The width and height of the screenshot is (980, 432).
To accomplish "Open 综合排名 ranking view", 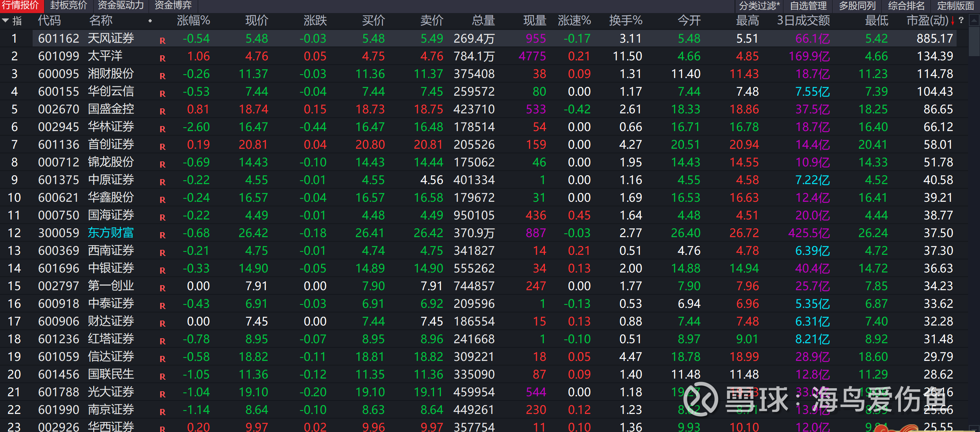I will point(906,6).
